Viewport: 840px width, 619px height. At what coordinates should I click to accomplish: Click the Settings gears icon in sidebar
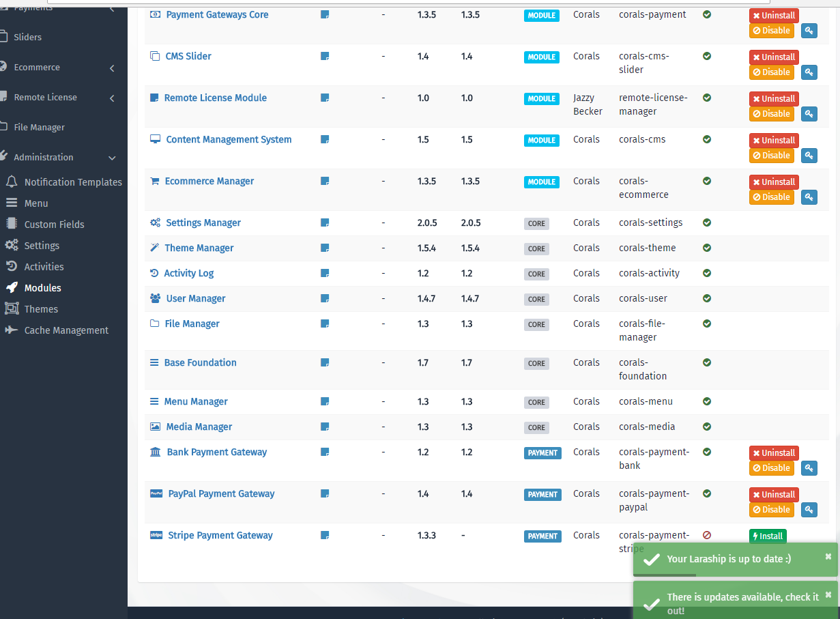[x=12, y=246]
